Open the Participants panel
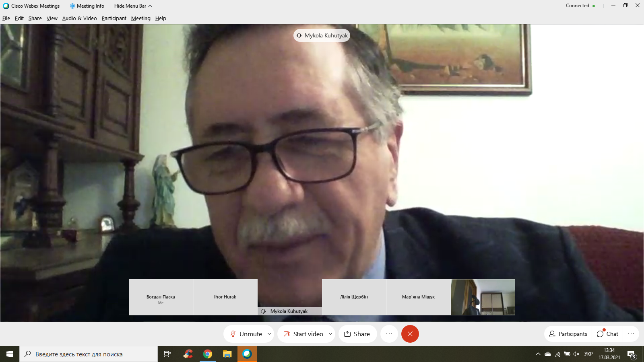 568,334
